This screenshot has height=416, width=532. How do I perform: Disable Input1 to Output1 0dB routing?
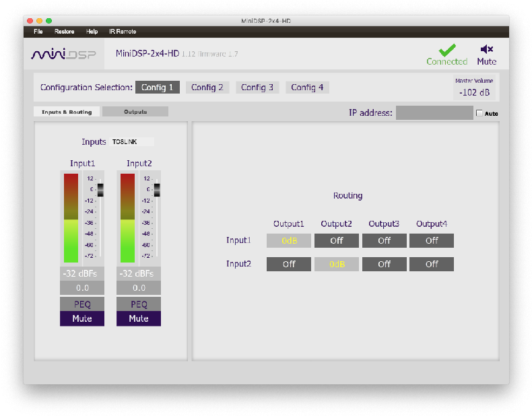pyautogui.click(x=289, y=240)
